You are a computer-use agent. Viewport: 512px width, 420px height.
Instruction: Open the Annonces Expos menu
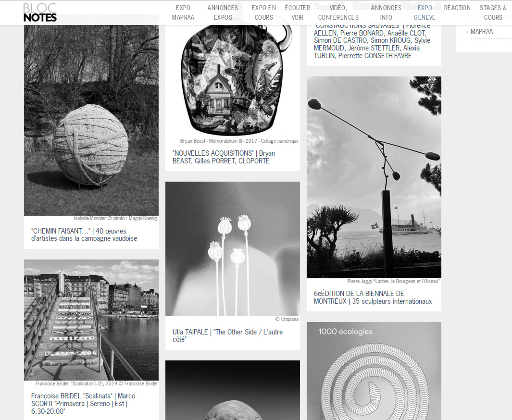(223, 12)
